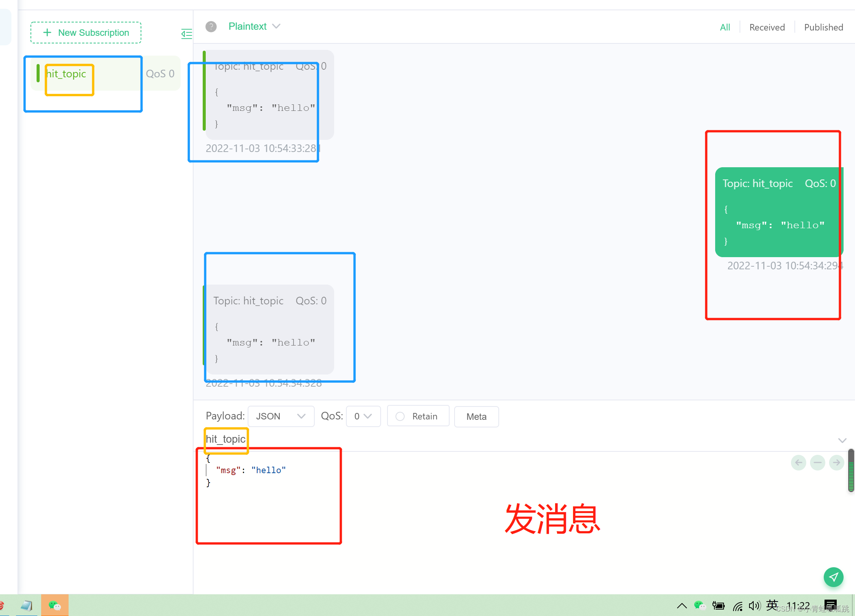Click the help question mark icon
The image size is (855, 616).
click(x=211, y=27)
